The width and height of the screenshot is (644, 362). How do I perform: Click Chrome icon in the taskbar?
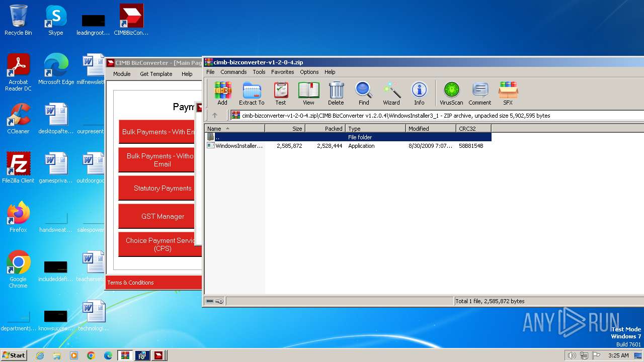91,355
